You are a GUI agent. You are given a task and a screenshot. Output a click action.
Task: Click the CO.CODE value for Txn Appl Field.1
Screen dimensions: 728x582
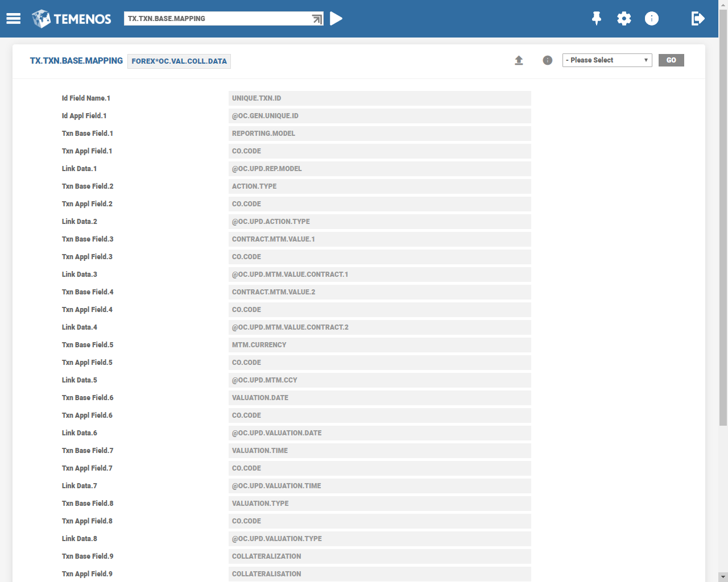click(x=380, y=151)
